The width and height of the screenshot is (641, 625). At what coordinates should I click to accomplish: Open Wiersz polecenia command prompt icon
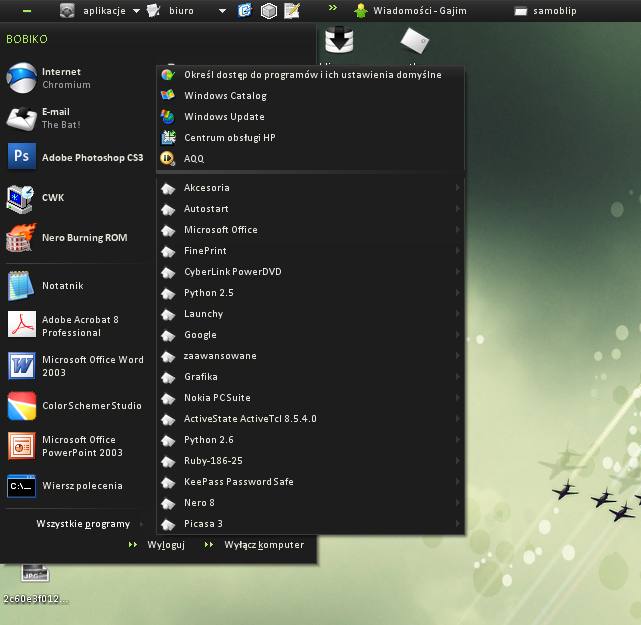21,486
